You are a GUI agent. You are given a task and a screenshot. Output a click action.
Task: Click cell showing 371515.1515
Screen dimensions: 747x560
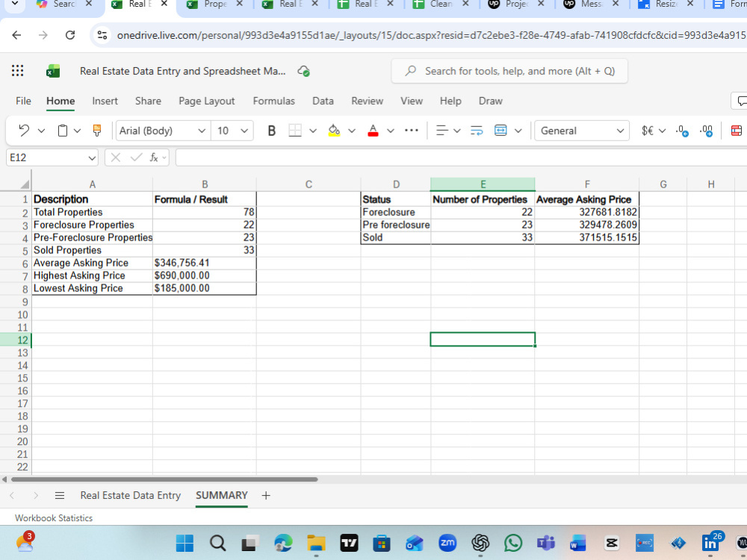coord(587,237)
